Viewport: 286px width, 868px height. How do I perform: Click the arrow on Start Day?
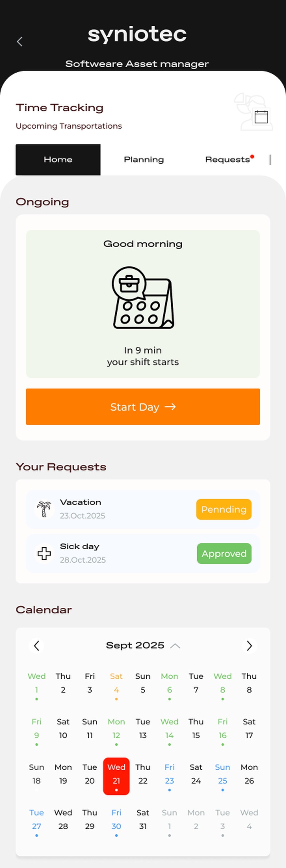(170, 407)
